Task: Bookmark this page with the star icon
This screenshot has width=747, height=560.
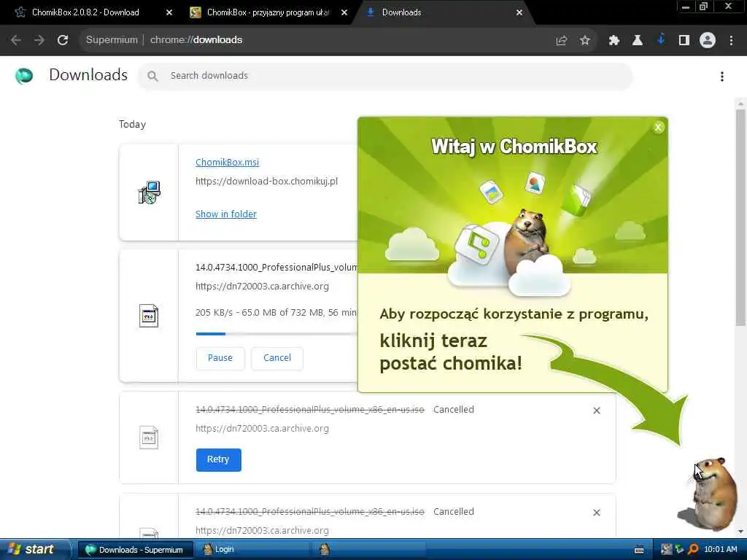Action: point(585,41)
